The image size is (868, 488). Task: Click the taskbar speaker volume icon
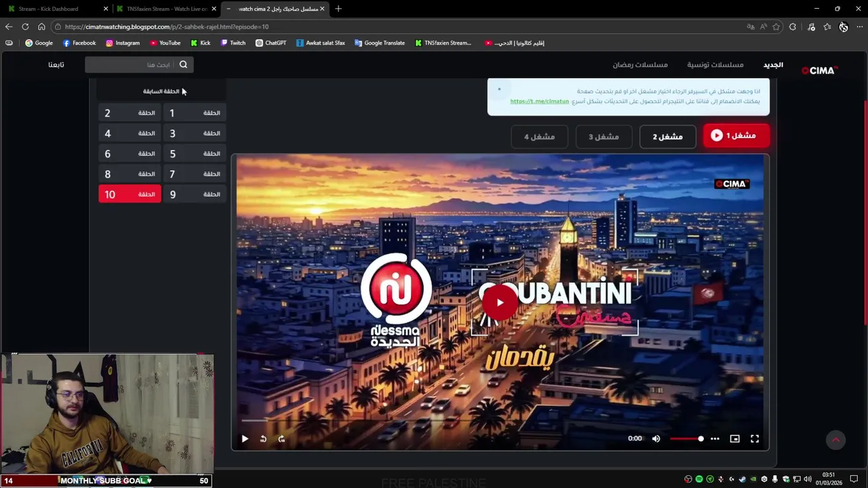(x=808, y=479)
